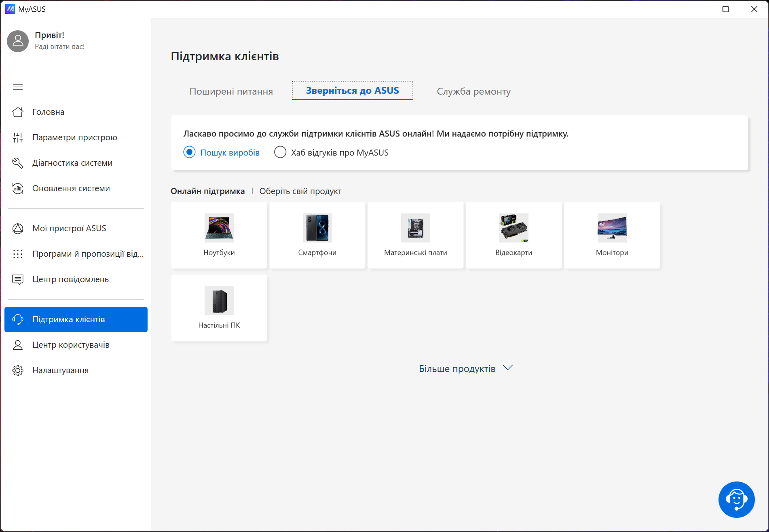Image resolution: width=769 pixels, height=532 pixels.
Task: Open Програми й пропозиції in the sidebar
Action: click(76, 254)
